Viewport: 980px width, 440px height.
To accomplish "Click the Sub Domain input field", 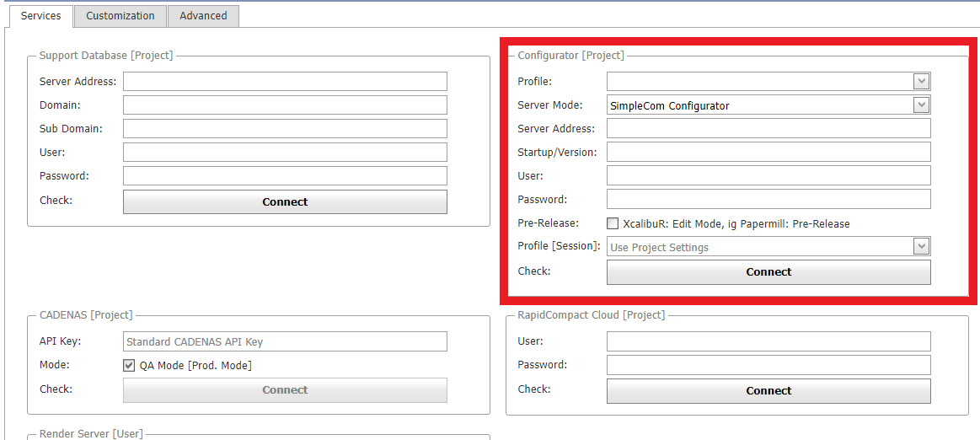I will [x=285, y=129].
